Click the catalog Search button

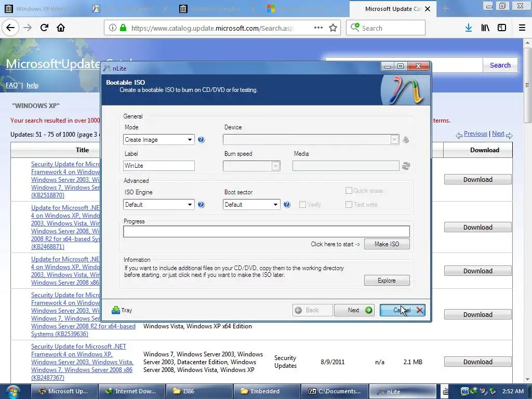500,65
